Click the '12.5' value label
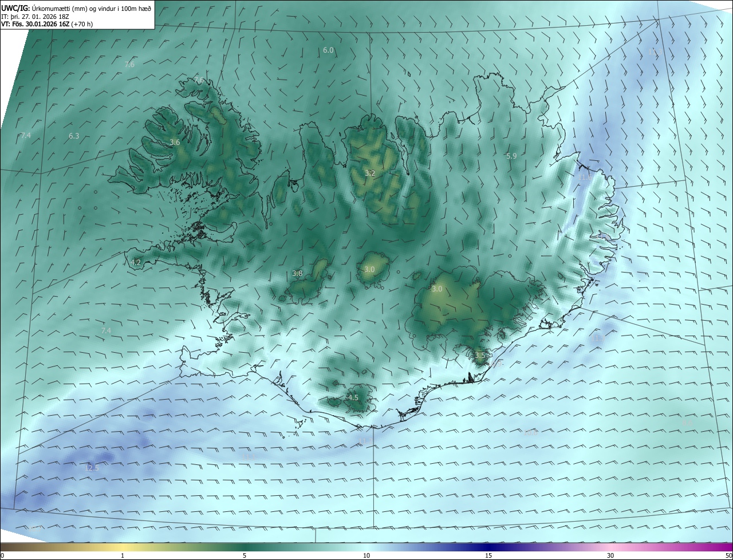Image resolution: width=733 pixels, height=560 pixels. pyautogui.click(x=92, y=468)
